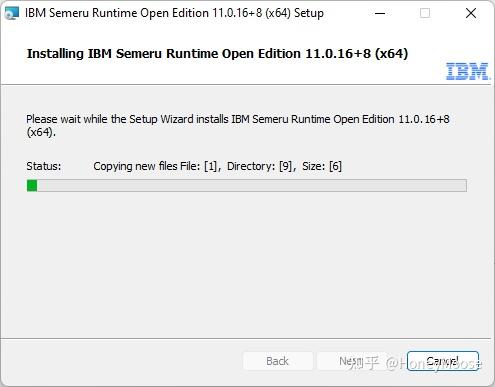This screenshot has height=387, width=495.
Task: Click the green filled part of the progress bar
Action: tap(32, 186)
